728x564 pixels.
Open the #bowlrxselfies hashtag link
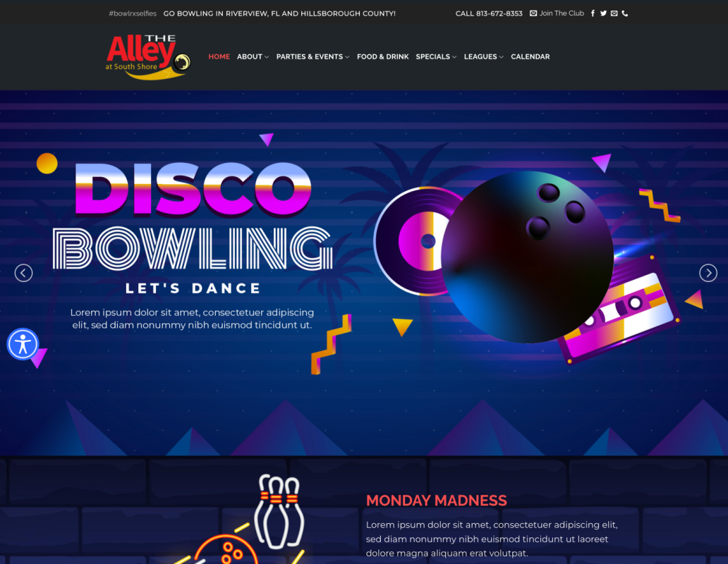pos(133,13)
